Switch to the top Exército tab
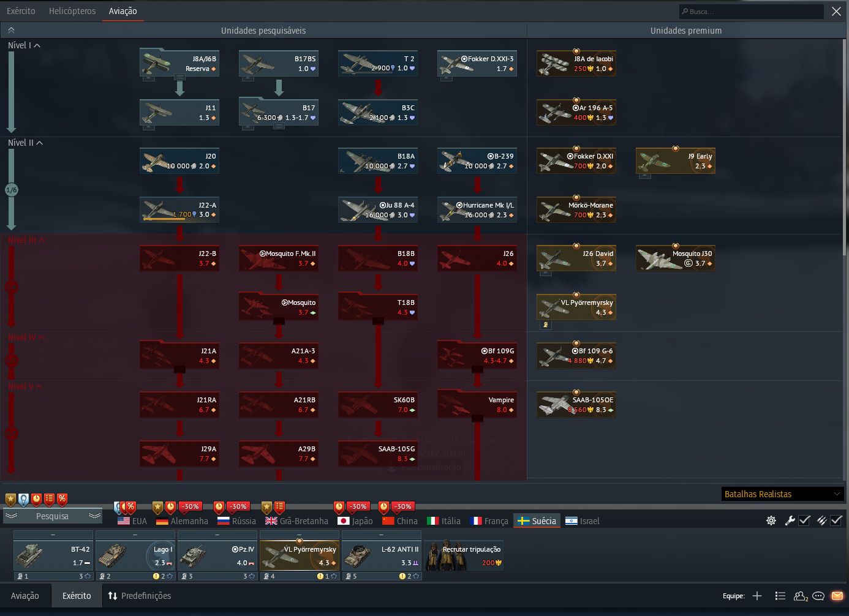 pyautogui.click(x=21, y=11)
